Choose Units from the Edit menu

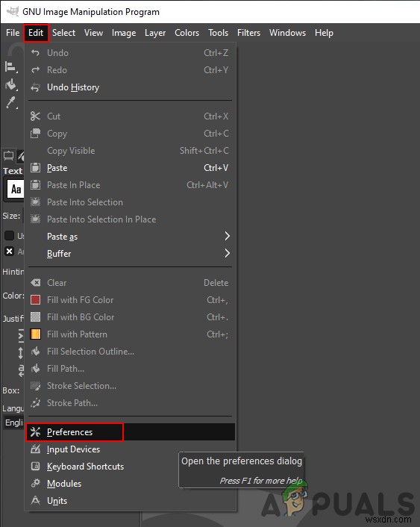point(131,500)
